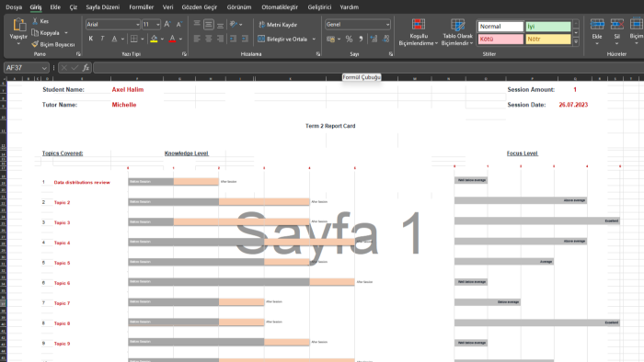Toggle underline formatting button
This screenshot has width=644, height=362.
[114, 39]
